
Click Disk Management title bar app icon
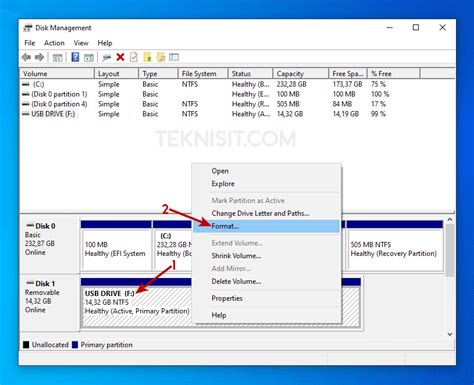click(x=28, y=28)
